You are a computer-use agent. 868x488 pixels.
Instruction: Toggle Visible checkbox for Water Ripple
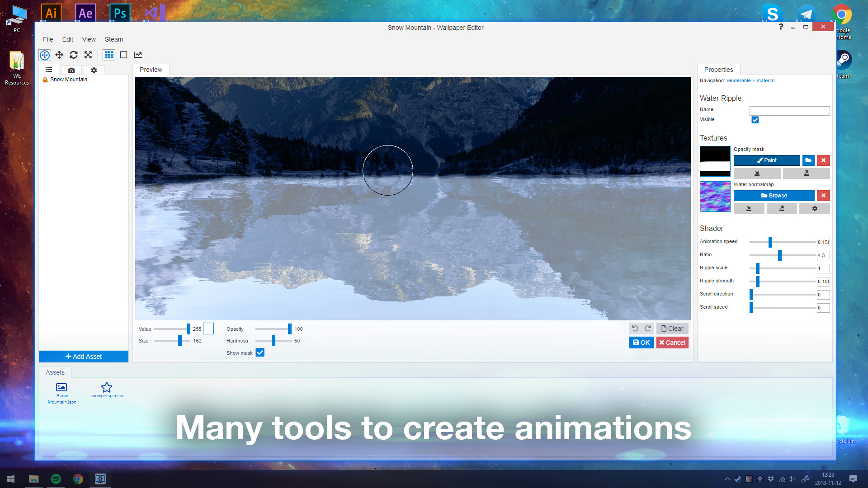tap(754, 120)
